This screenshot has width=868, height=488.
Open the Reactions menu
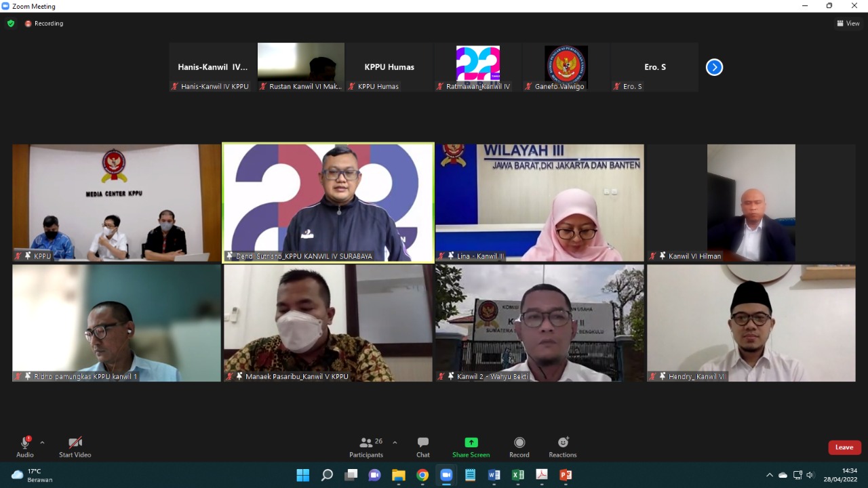pos(563,443)
